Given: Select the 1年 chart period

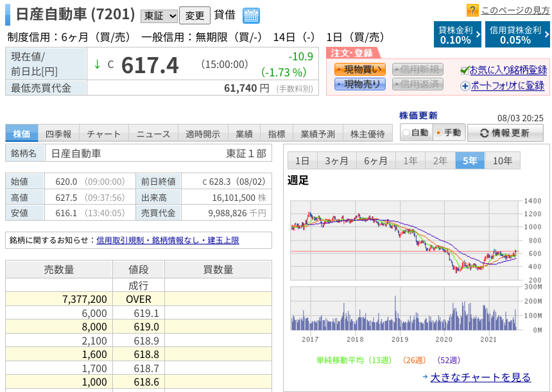Looking at the screenshot, I should coord(411,161).
